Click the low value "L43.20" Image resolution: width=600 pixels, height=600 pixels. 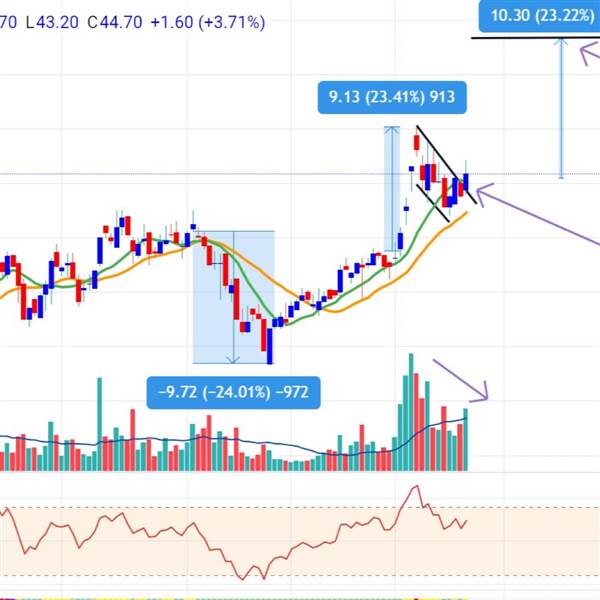coord(52,22)
